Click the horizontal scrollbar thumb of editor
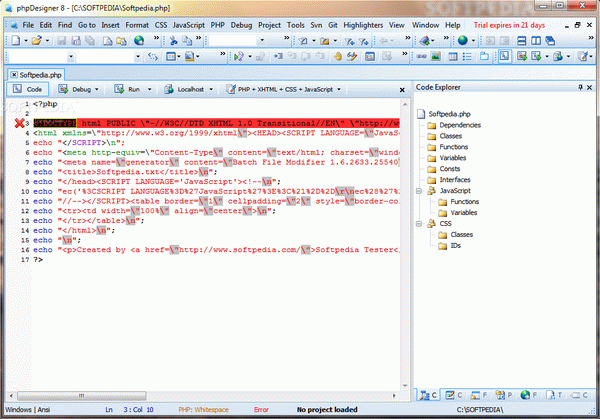 click(x=82, y=395)
